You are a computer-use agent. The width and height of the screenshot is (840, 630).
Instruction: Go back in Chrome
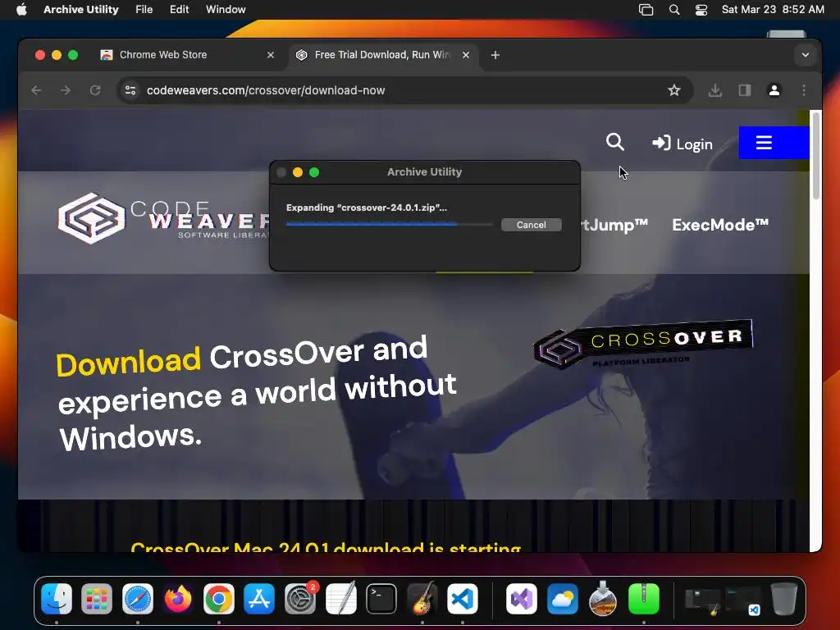tap(36, 90)
